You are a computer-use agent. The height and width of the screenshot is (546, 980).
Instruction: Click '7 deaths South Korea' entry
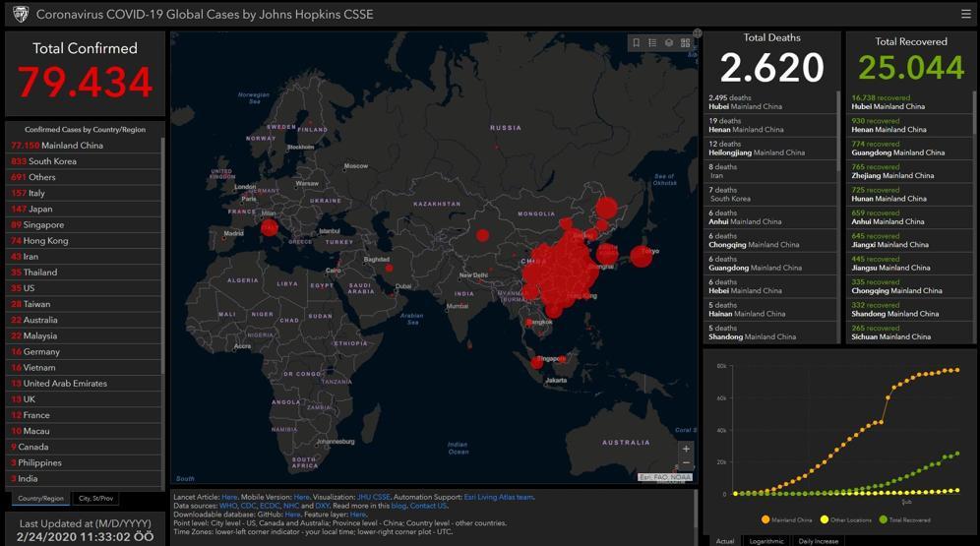pos(770,194)
